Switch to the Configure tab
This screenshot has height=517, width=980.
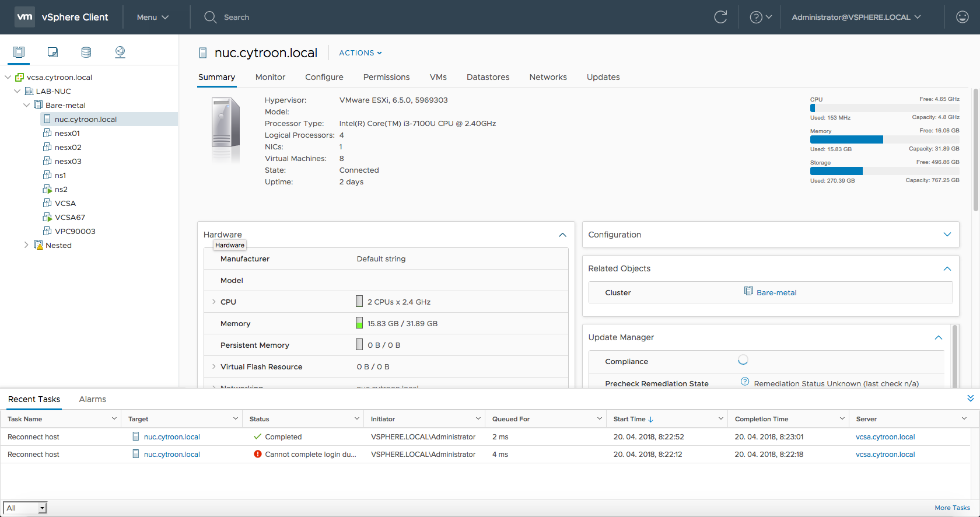pos(324,77)
